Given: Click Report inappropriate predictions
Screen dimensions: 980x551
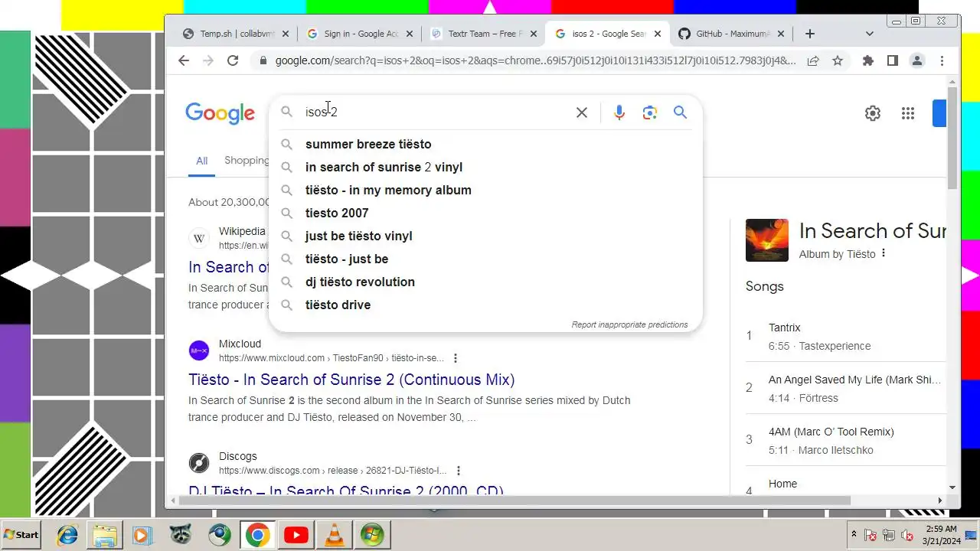Looking at the screenshot, I should point(629,324).
